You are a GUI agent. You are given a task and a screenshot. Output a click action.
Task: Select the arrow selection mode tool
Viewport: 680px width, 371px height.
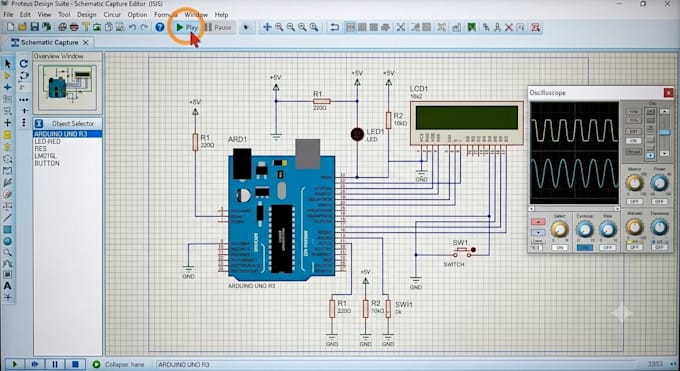click(x=7, y=64)
